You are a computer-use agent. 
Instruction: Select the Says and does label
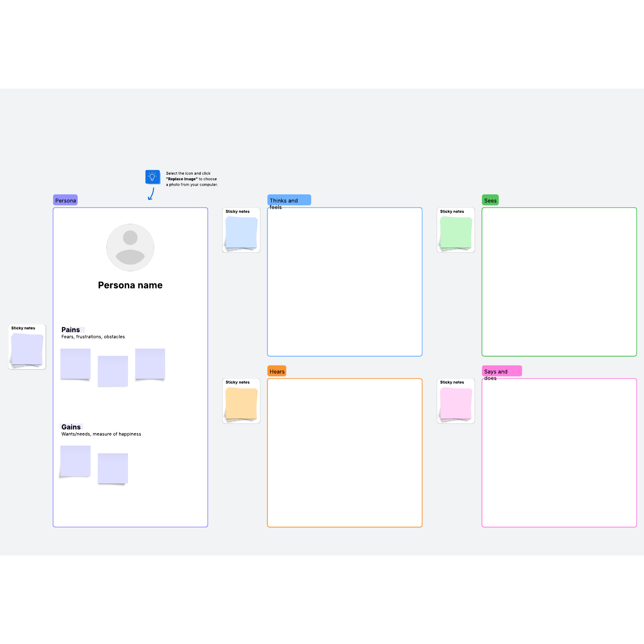pos(502,371)
